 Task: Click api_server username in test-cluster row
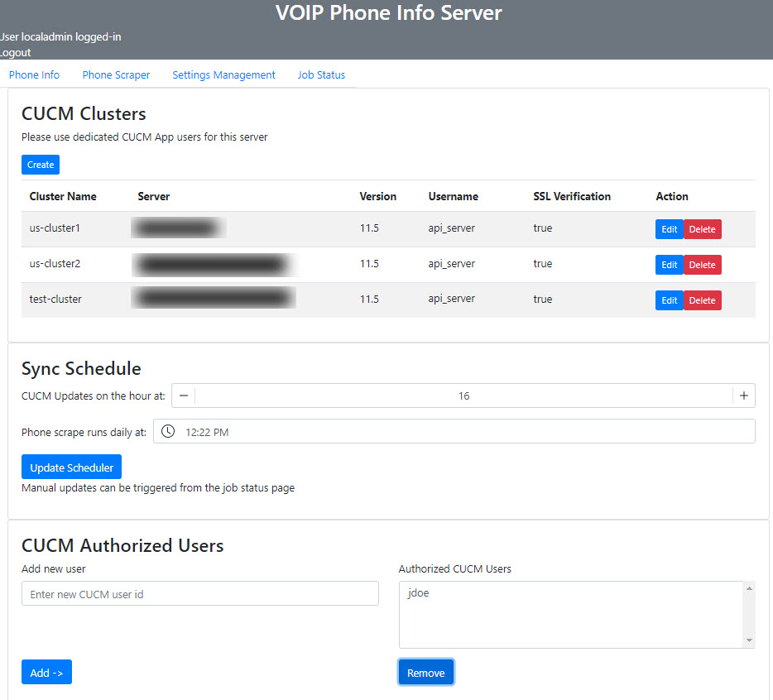(x=452, y=299)
